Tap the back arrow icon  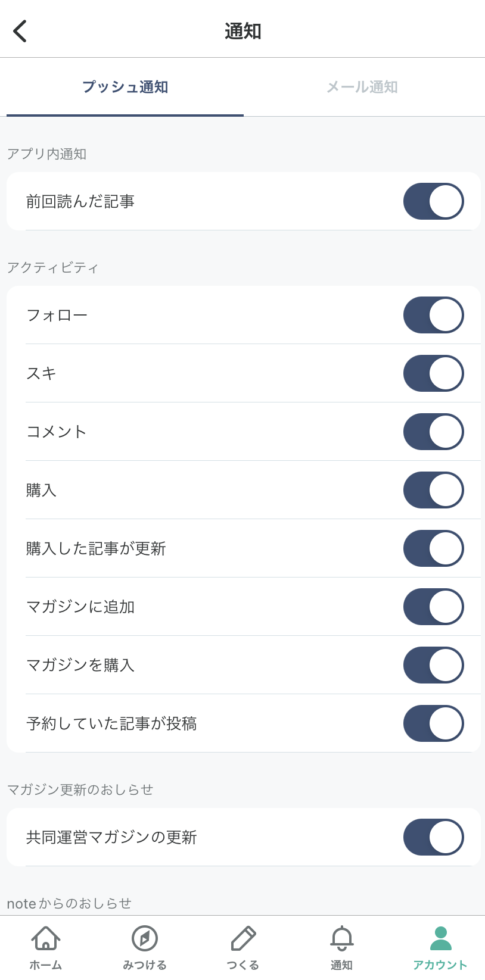click(20, 31)
